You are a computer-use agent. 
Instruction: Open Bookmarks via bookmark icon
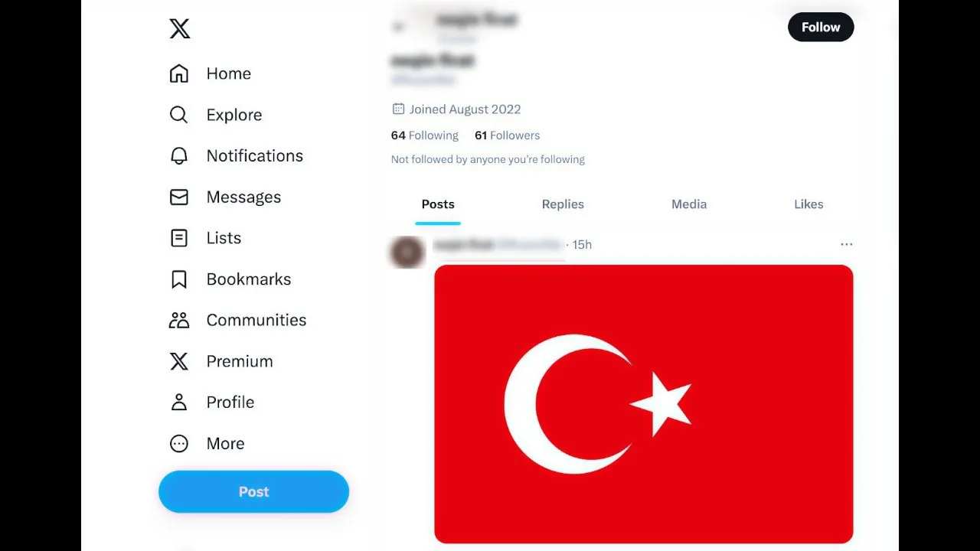click(x=178, y=279)
